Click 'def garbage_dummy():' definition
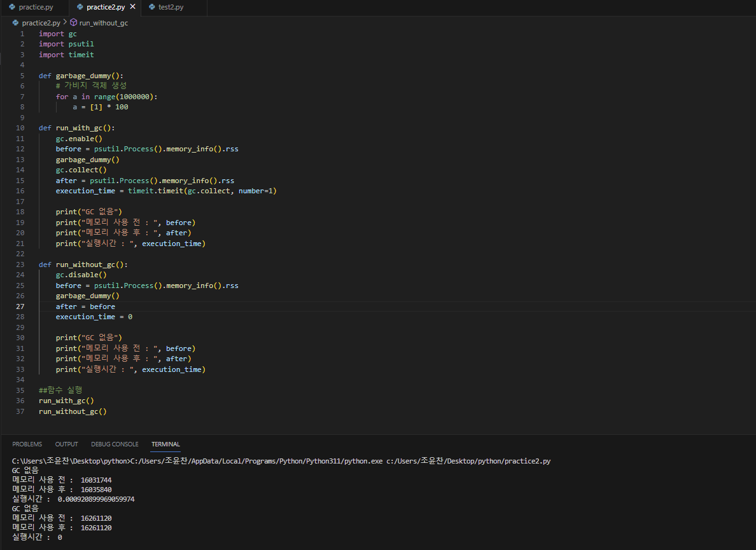756x550 pixels. 81,76
